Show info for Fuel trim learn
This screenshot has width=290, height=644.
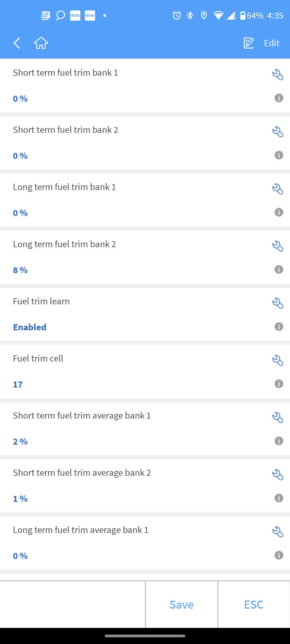click(279, 327)
